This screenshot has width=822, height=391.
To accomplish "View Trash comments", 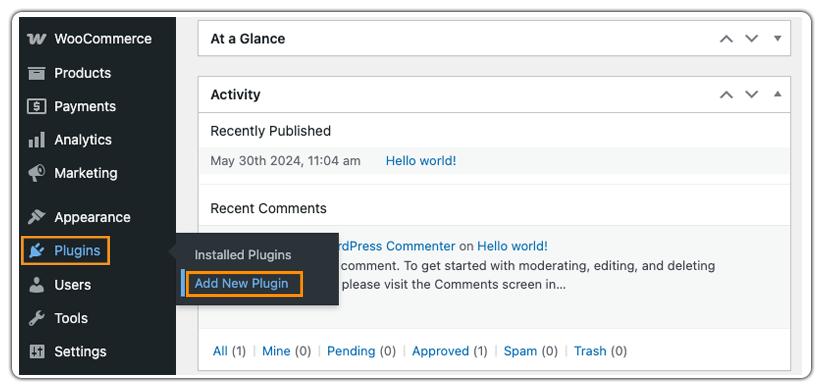I will (590, 351).
